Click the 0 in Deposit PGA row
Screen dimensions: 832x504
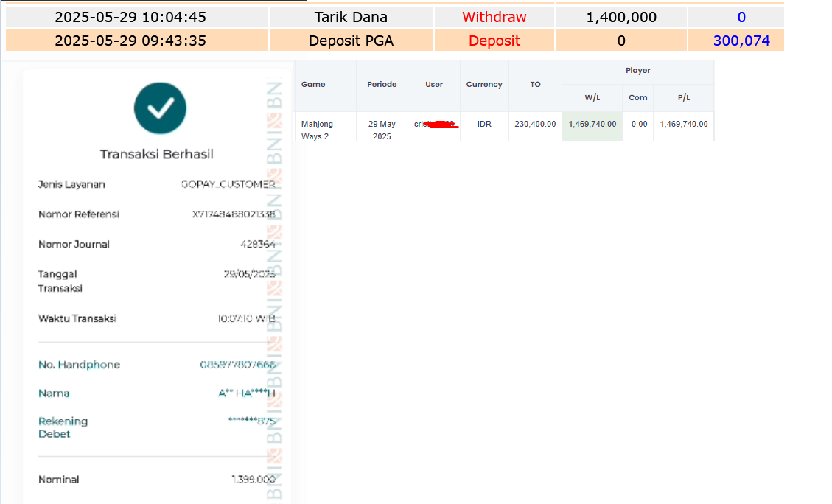coord(621,41)
